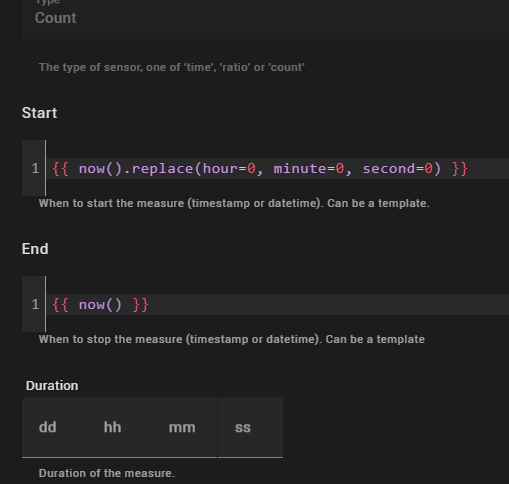This screenshot has height=484, width=509.
Task: Place cursor on minute=0 in Start template
Action: pos(309,169)
